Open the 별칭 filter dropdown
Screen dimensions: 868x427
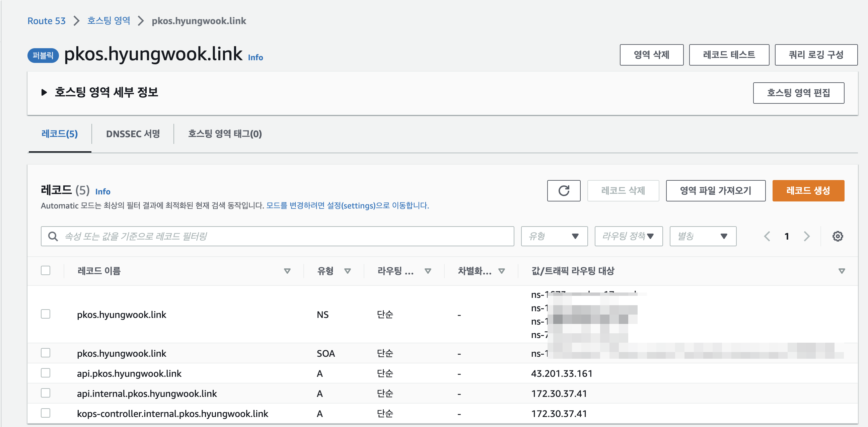[x=703, y=236]
